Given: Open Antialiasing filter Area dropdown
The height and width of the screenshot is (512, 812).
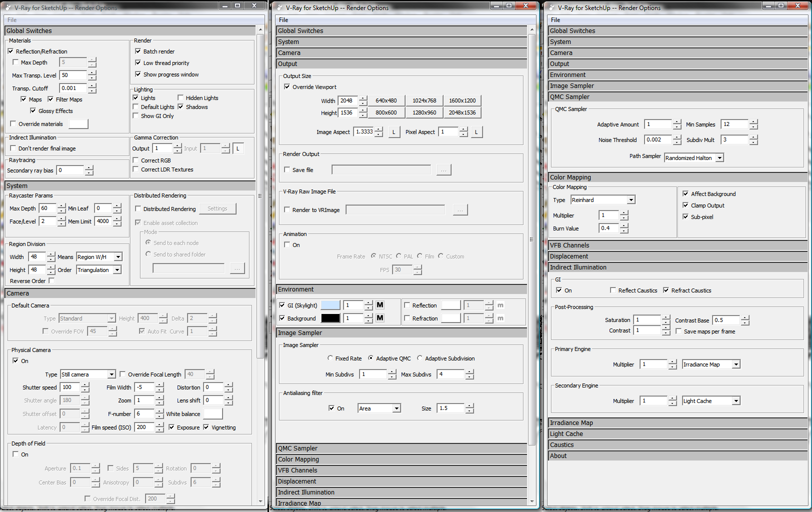Looking at the screenshot, I should [x=396, y=408].
